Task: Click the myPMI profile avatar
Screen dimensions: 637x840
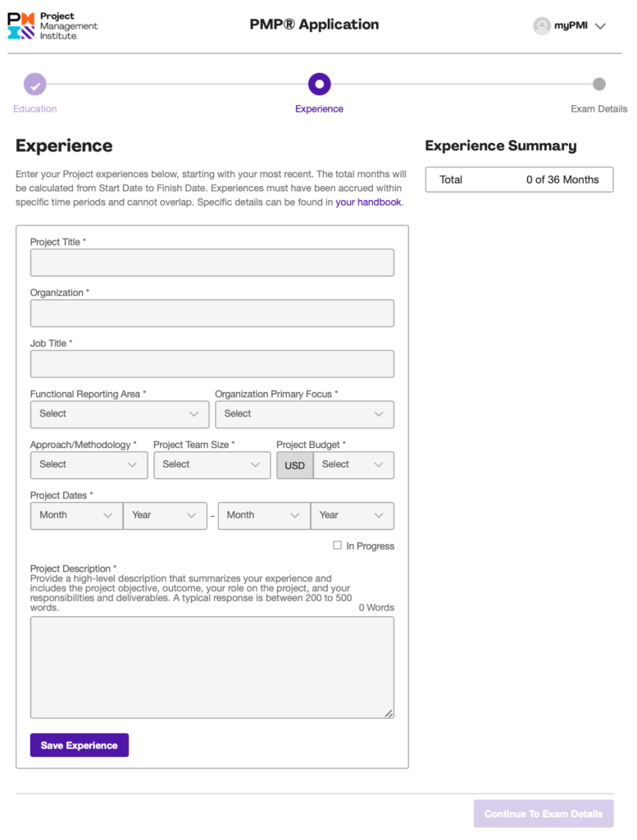Action: [x=542, y=25]
